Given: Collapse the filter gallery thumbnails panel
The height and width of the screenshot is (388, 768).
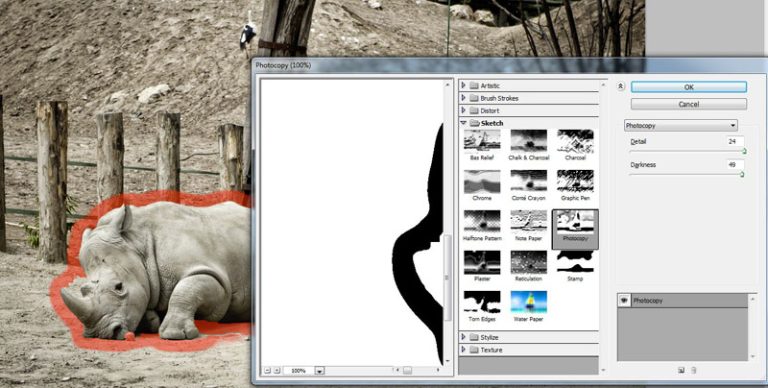Looking at the screenshot, I should (x=621, y=87).
